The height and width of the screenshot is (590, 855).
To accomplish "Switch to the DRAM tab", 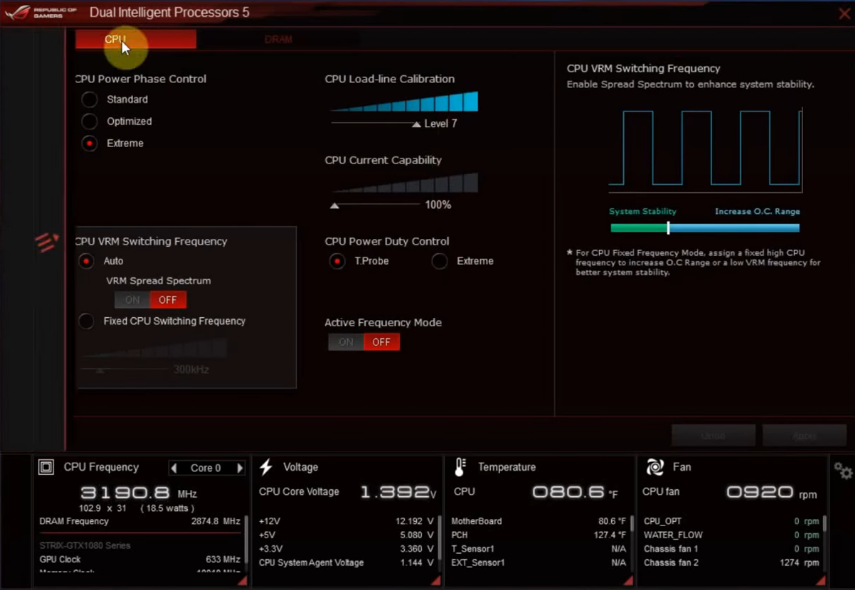I will (x=278, y=39).
